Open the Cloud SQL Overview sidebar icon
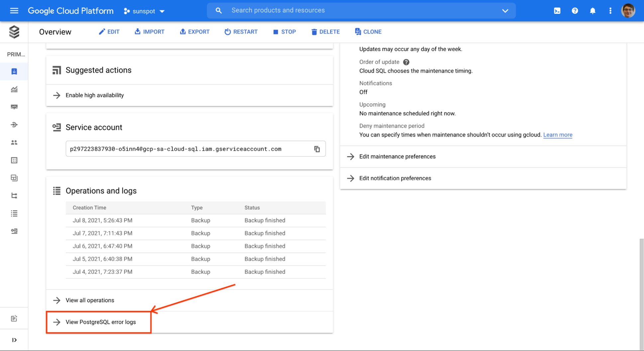 [x=14, y=71]
